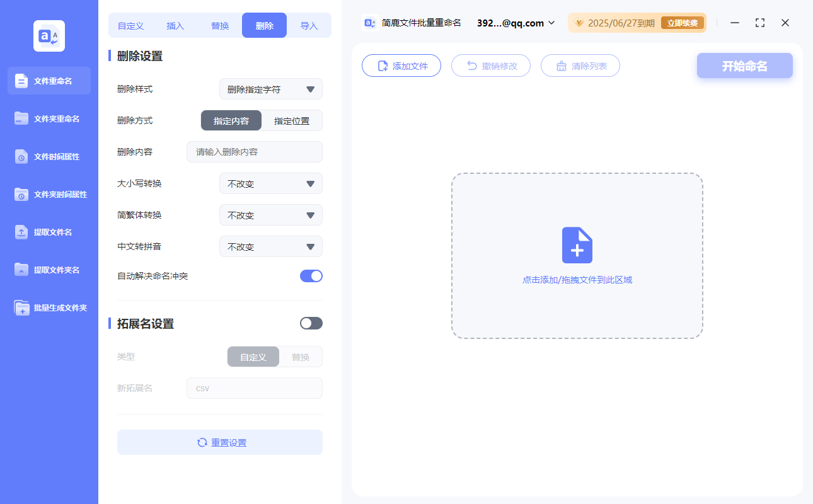Click 立即续费 to renew membership
813x504 pixels.
tap(682, 22)
